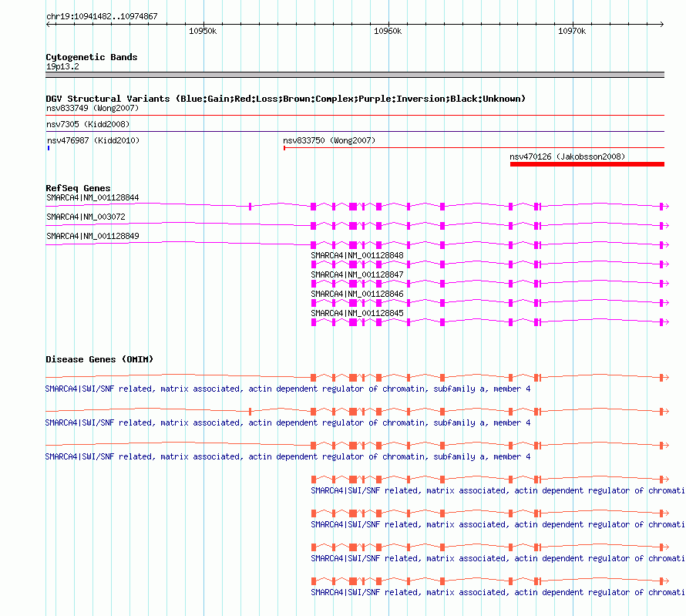Open transcript label SMARCA4|NM_001128847
The image size is (686, 616).
coord(357,274)
